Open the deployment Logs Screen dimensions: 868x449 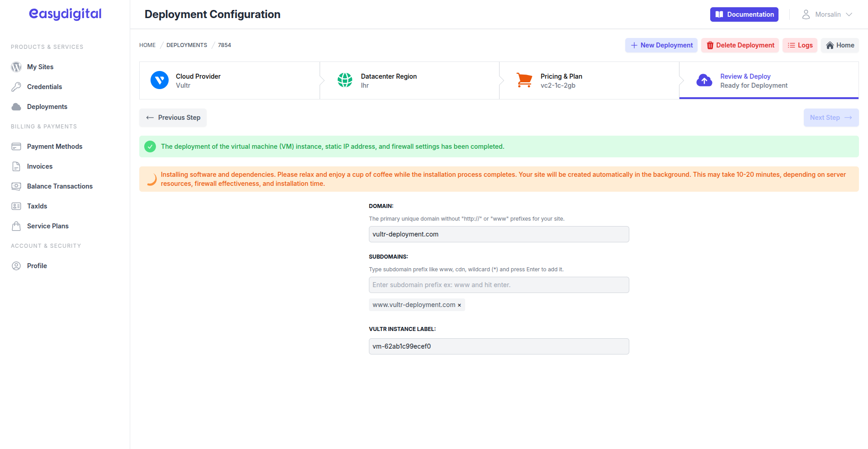800,45
